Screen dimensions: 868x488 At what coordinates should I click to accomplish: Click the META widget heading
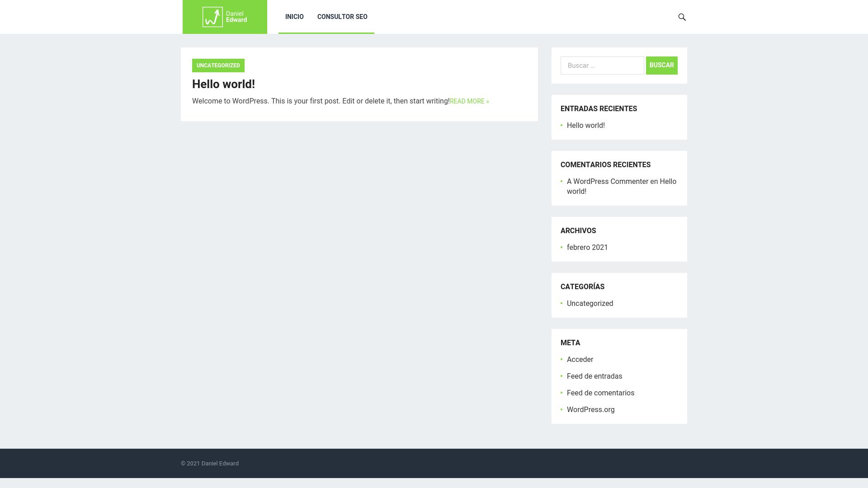[x=570, y=343]
